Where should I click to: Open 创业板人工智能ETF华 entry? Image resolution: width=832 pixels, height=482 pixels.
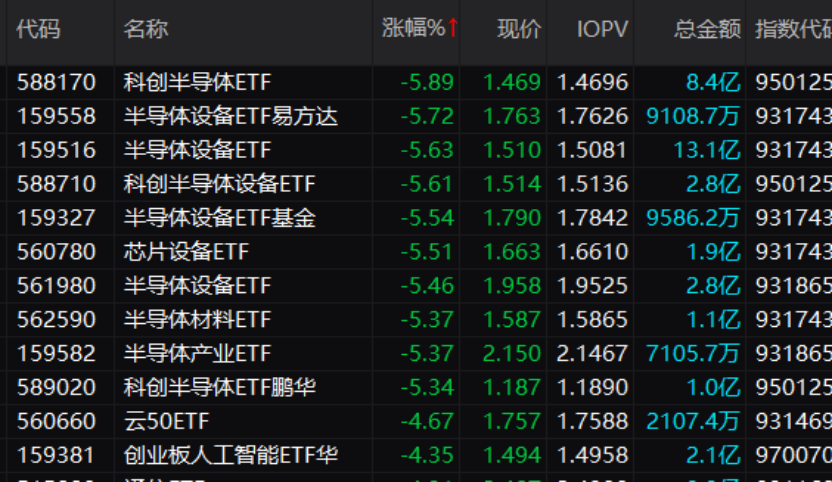[x=230, y=455]
